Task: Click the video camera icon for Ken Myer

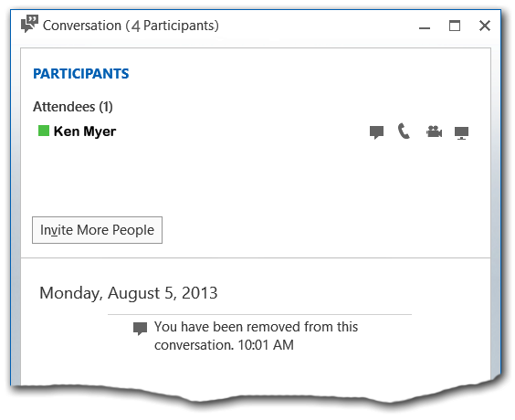Action: pos(434,131)
